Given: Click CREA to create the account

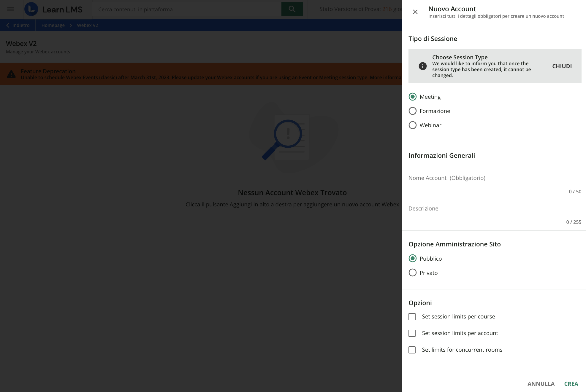Looking at the screenshot, I should tap(571, 383).
